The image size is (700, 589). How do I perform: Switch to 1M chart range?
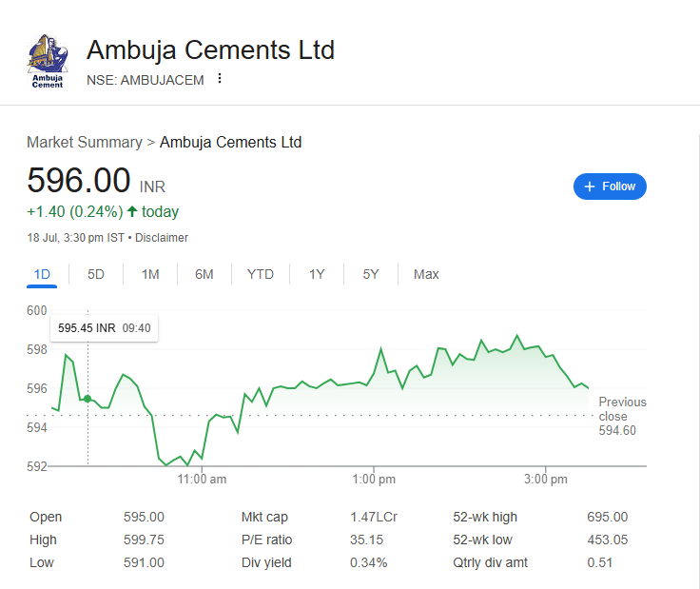coord(150,274)
